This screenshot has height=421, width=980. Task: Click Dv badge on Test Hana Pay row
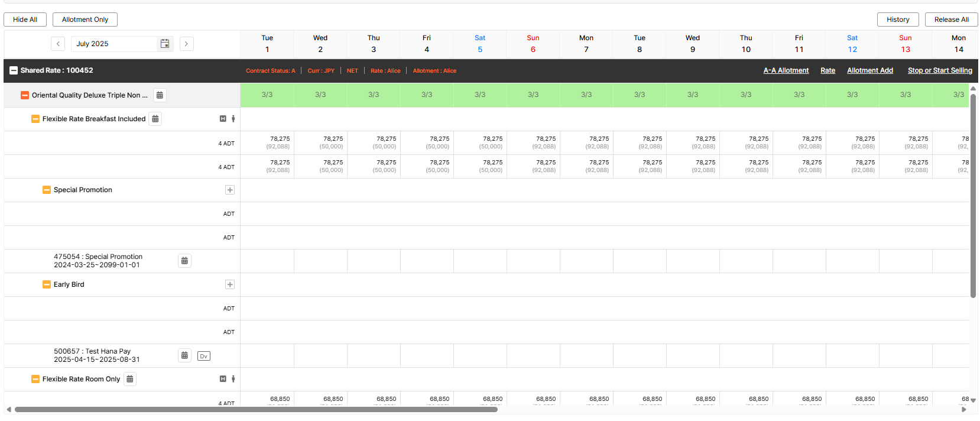coord(204,356)
